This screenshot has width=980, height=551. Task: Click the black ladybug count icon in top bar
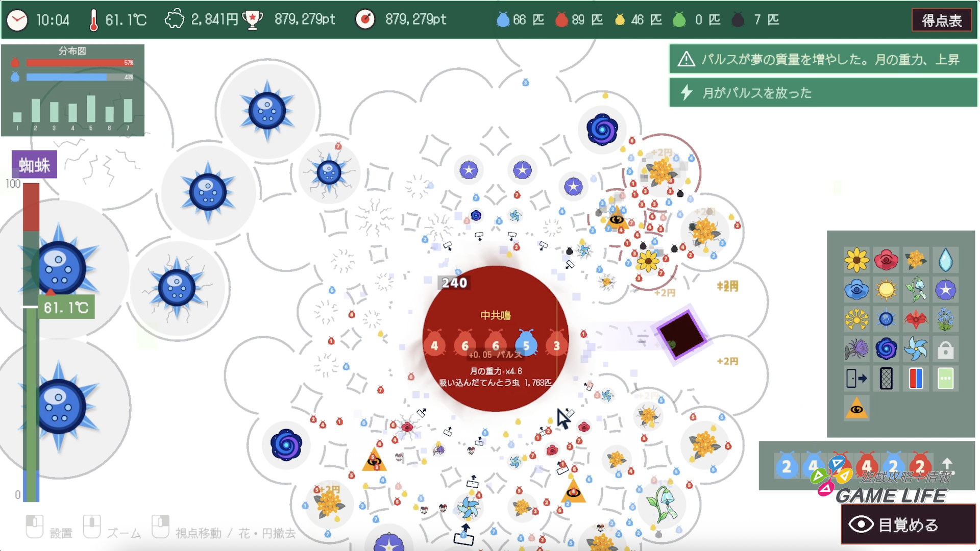click(738, 20)
